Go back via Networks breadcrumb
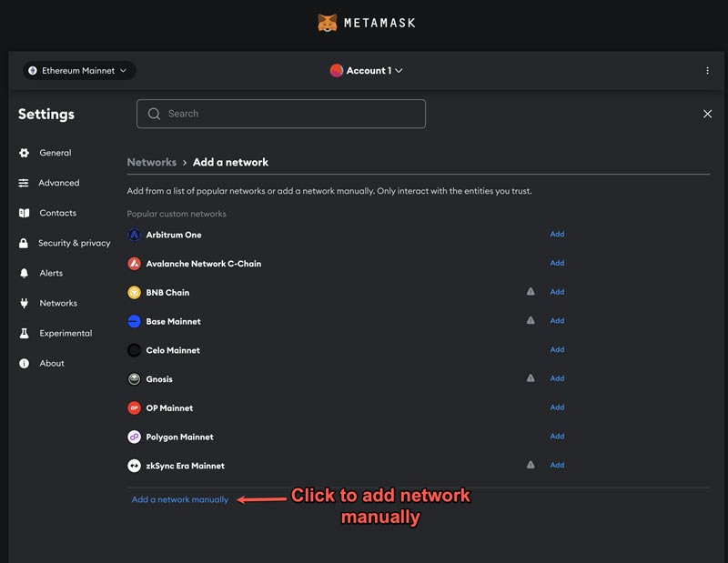The width and height of the screenshot is (728, 563). [152, 162]
